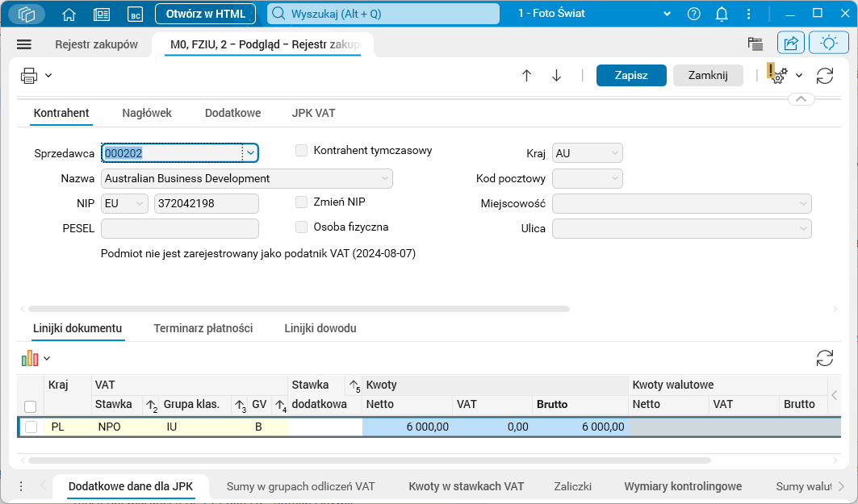This screenshot has width=858, height=504.
Task: Click the down arrow next record icon
Action: pos(556,76)
